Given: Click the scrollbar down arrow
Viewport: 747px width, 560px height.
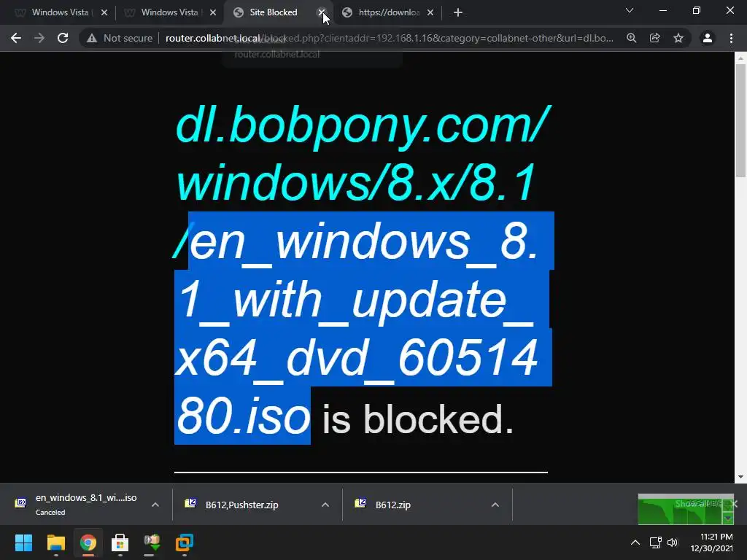Looking at the screenshot, I should tap(740, 477).
